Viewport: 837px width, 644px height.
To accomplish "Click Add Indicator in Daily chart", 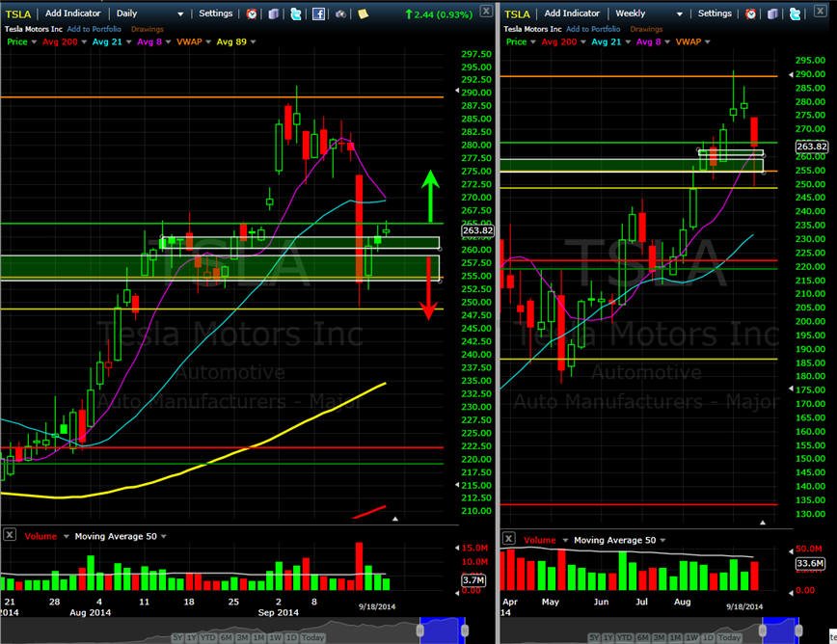I will [x=72, y=13].
